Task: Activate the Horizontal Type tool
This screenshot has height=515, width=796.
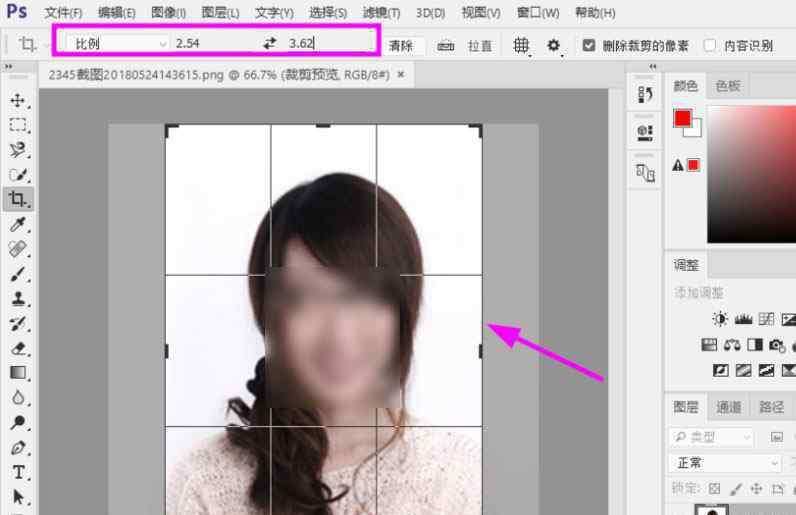Action: coord(18,472)
